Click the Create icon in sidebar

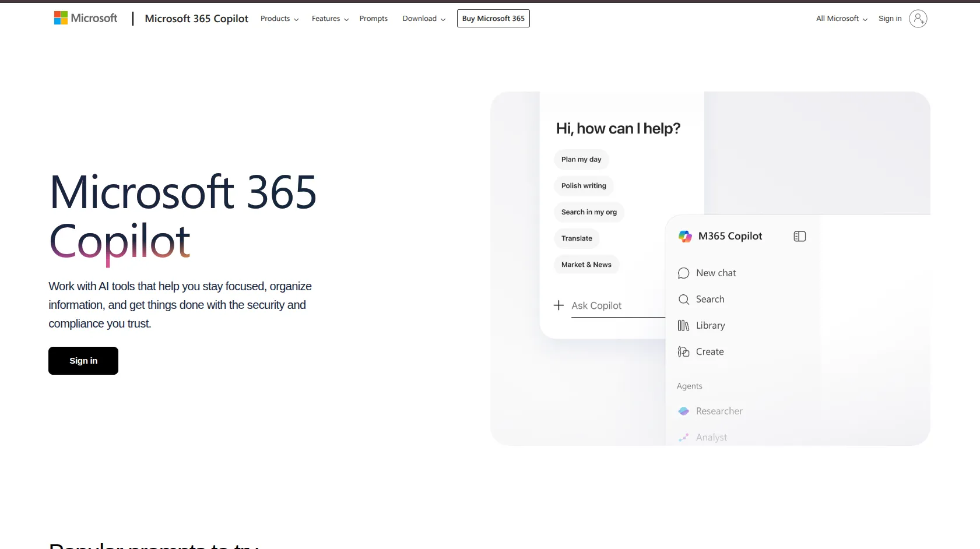point(684,352)
